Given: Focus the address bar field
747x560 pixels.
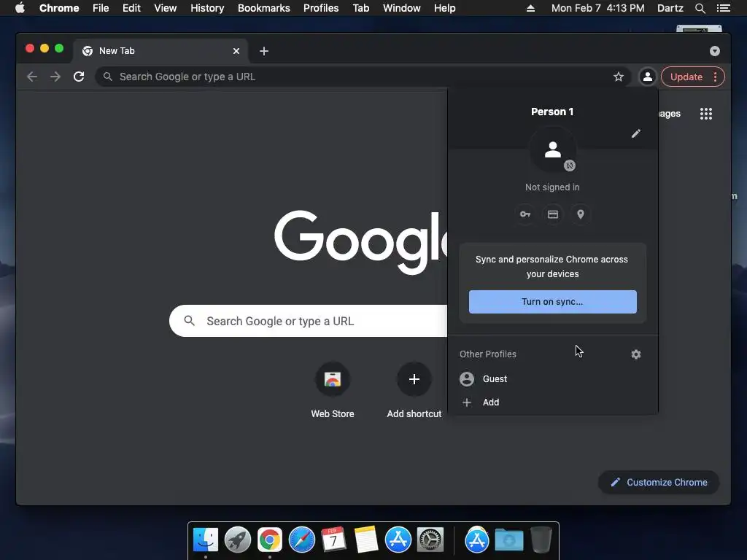Looking at the screenshot, I should point(363,77).
